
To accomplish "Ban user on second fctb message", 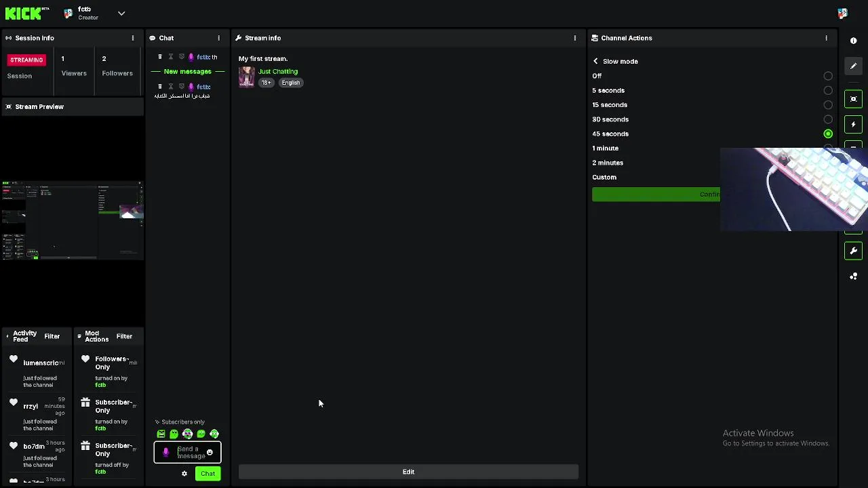I will click(181, 87).
